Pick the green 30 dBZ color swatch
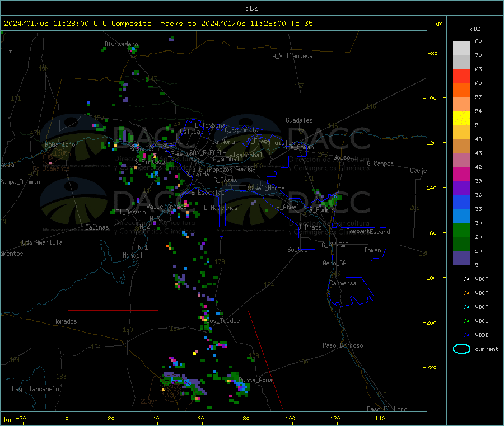504x426 pixels. click(x=461, y=230)
